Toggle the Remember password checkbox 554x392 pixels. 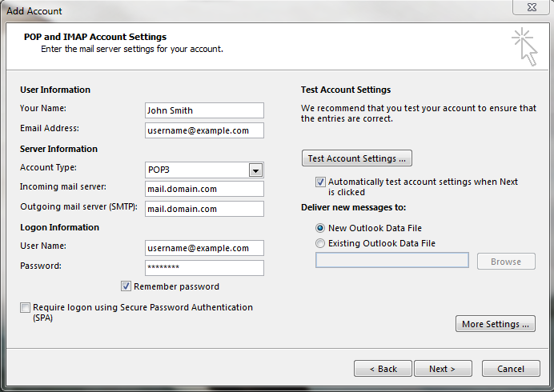pos(126,286)
